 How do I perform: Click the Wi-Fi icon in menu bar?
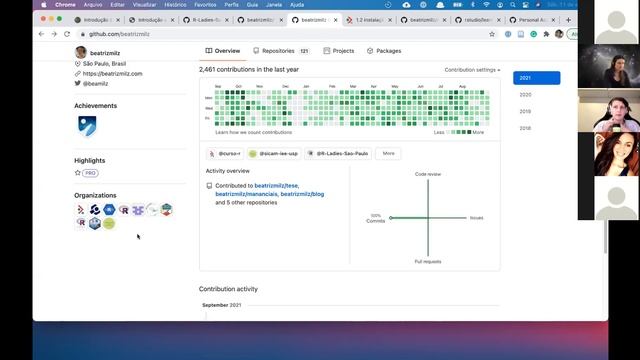click(486, 5)
